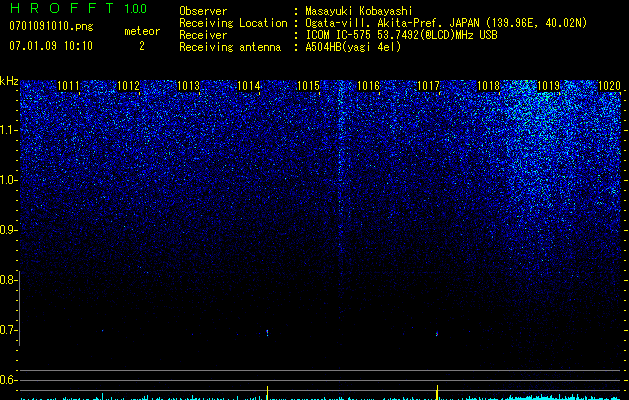
Task: Click the meteor echo dot near 1017
Action: (x=437, y=333)
